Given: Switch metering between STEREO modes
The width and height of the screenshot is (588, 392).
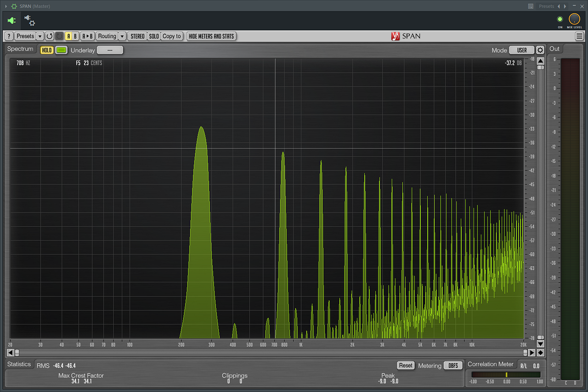Looking at the screenshot, I should [x=137, y=36].
